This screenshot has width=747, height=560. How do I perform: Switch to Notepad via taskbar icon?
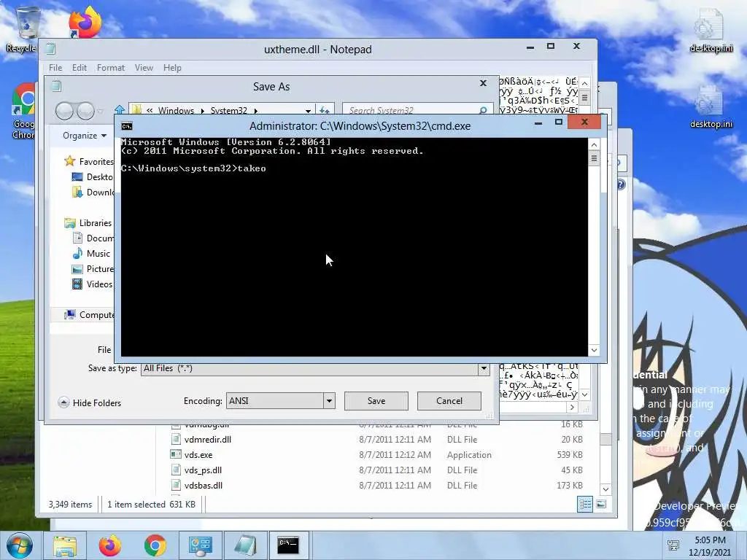(x=245, y=545)
